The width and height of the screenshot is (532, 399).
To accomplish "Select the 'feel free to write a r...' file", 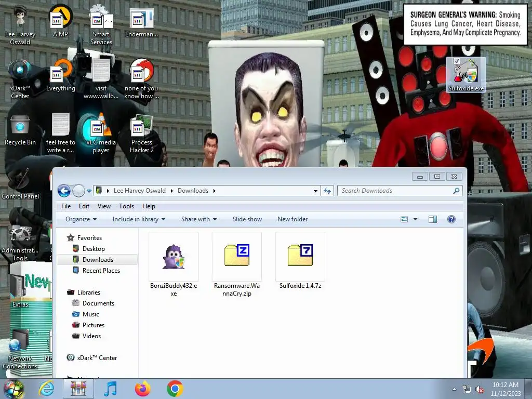I will (x=60, y=134).
